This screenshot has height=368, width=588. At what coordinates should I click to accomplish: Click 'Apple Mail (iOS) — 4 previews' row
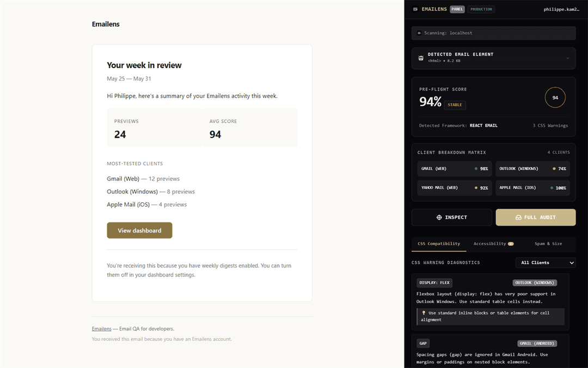tap(146, 204)
